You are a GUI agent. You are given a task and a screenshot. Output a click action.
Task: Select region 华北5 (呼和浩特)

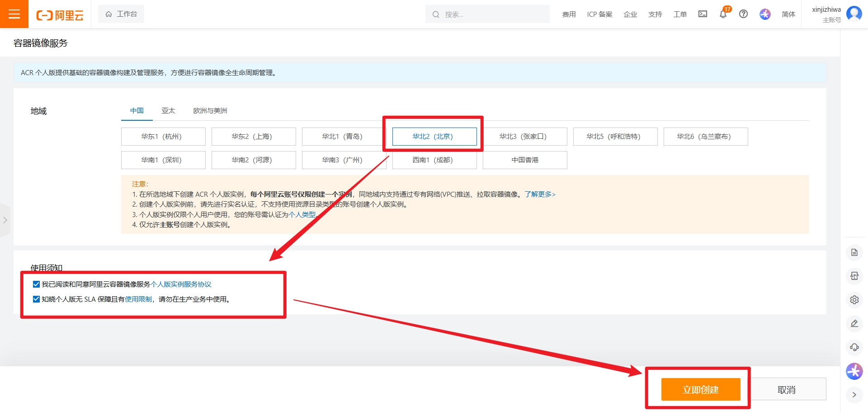point(615,137)
